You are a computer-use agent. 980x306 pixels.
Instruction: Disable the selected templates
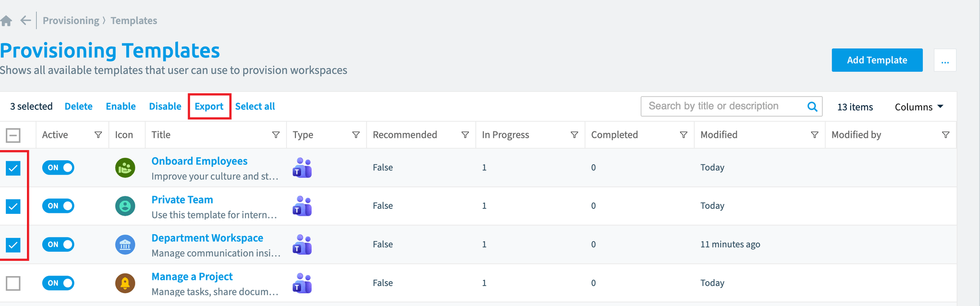point(165,106)
